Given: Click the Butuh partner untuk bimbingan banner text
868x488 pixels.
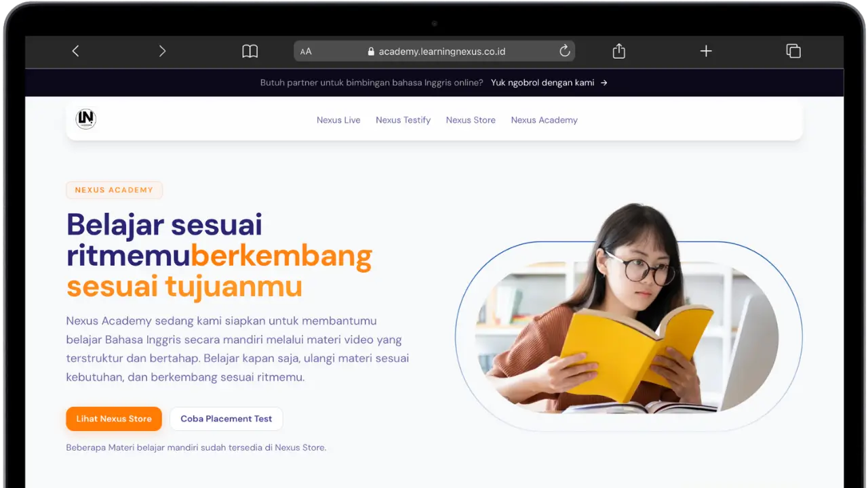Looking at the screenshot, I should (x=372, y=83).
